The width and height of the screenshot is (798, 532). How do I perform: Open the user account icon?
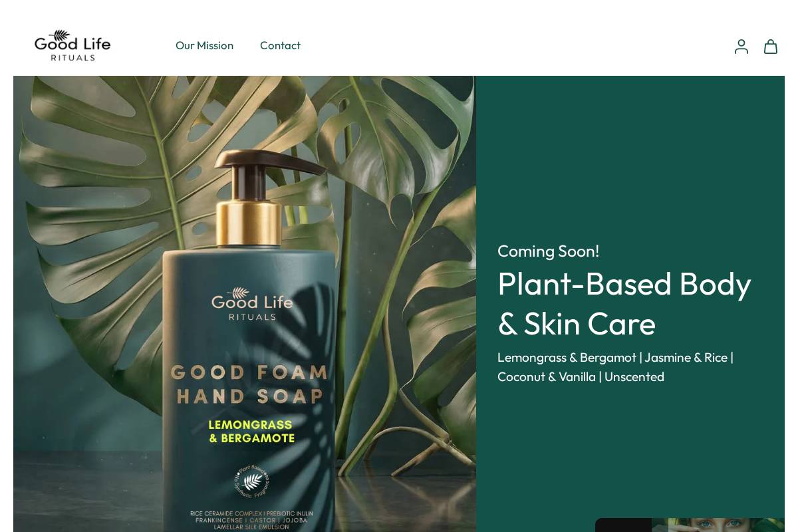click(741, 46)
